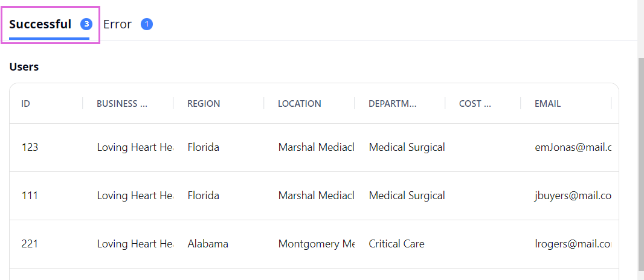Click the jbuyers@mail email cell
The image size is (644, 280).
(573, 196)
